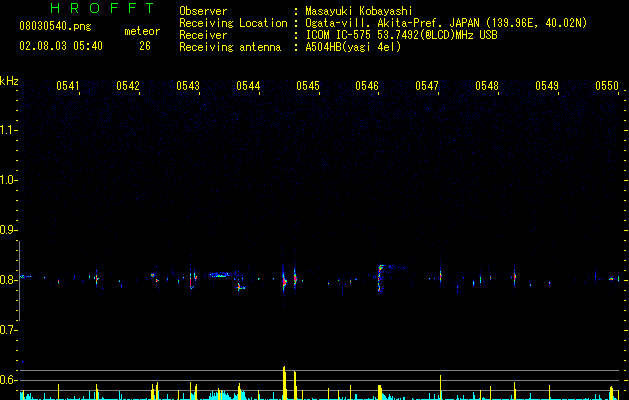Click the 0.8 kHz axis label
Image resolution: width=629 pixels, height=400 pixels.
tap(8, 280)
